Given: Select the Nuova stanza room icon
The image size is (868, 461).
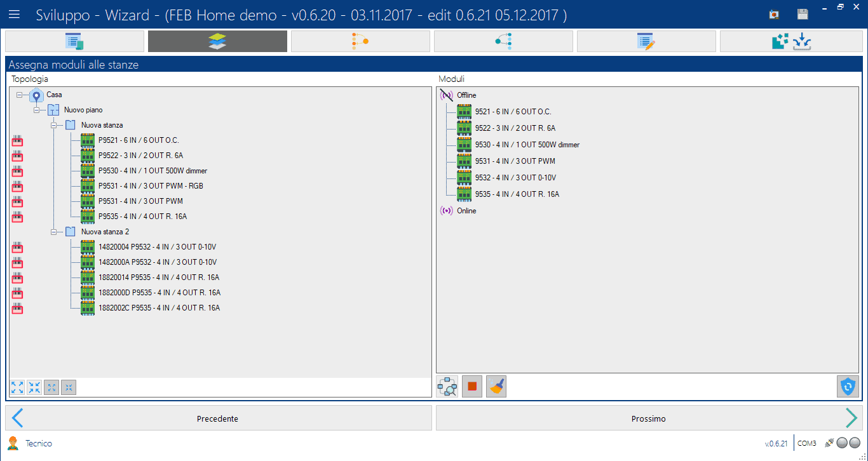Looking at the screenshot, I should coord(71,125).
